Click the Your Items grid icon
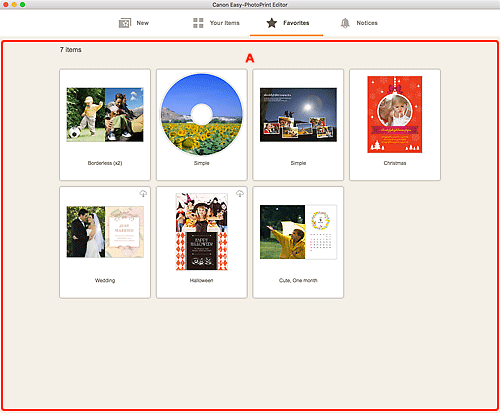The image size is (500, 413). (198, 23)
